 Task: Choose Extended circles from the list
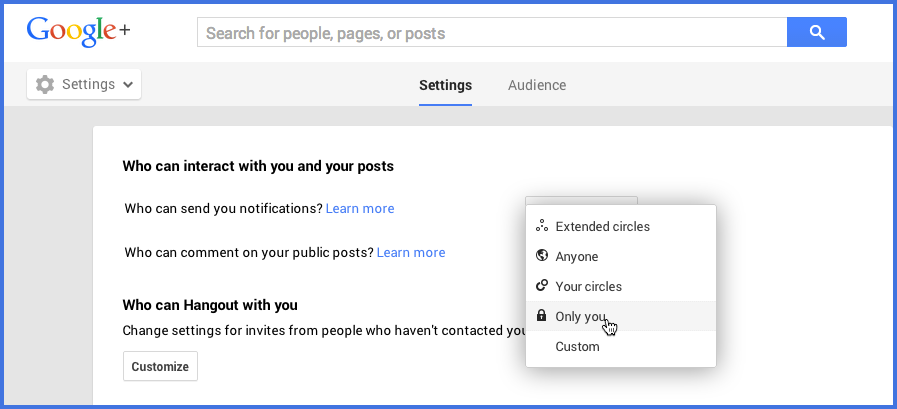coord(621,227)
